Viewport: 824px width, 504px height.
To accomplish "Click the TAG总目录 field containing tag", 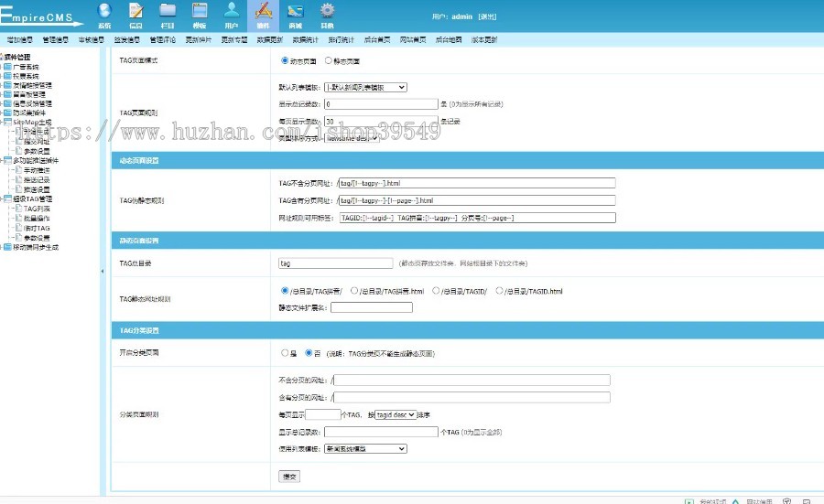I will (336, 263).
